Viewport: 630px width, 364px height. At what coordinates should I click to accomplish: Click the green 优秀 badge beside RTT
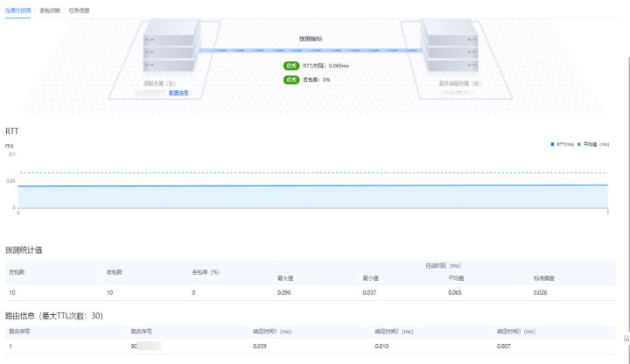tap(291, 66)
